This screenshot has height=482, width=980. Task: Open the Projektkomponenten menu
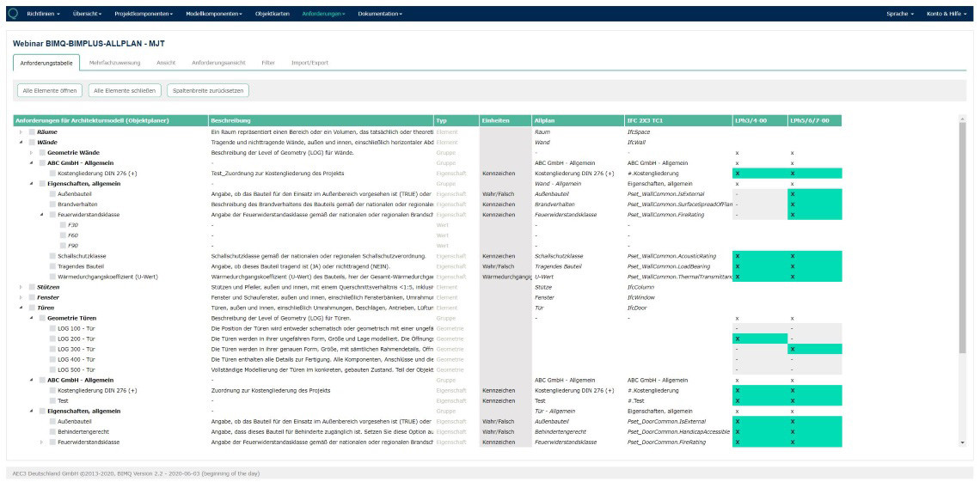click(x=144, y=14)
